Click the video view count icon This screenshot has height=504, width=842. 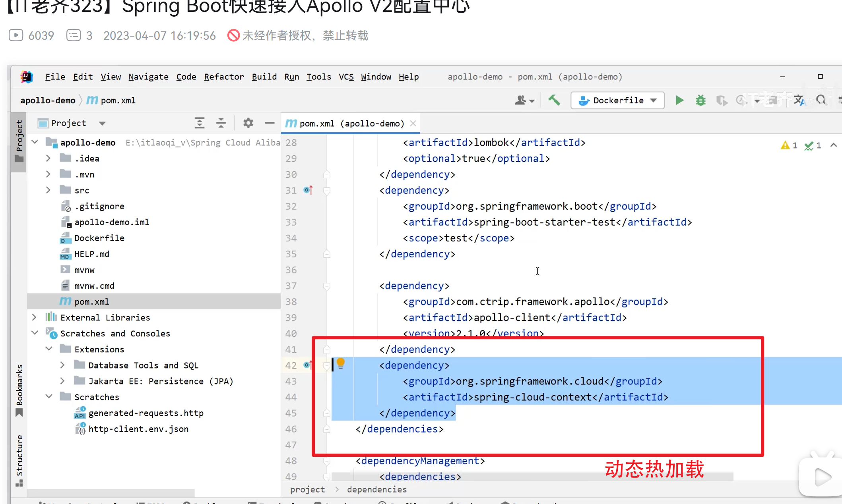click(16, 35)
